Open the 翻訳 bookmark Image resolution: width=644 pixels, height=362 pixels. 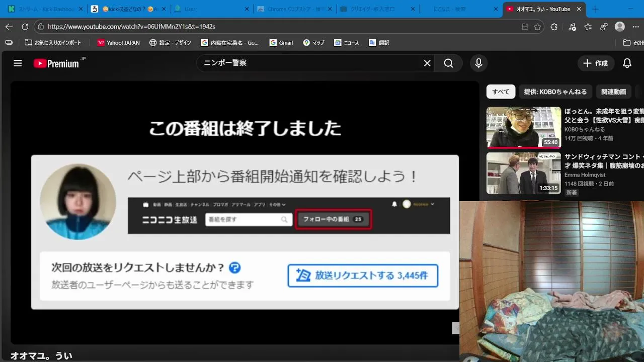(x=379, y=43)
